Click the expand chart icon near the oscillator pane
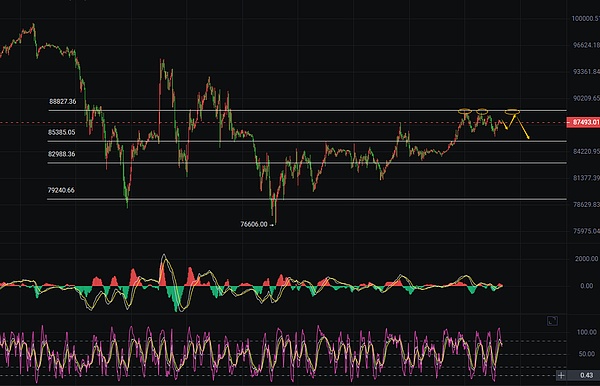Screen dimensions: 600x386 coord(552,321)
